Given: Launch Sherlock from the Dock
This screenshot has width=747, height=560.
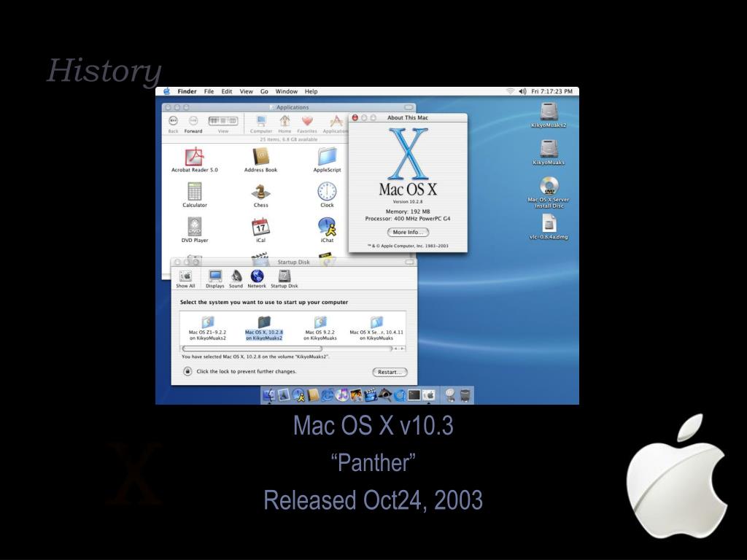Looking at the screenshot, I should (385, 394).
